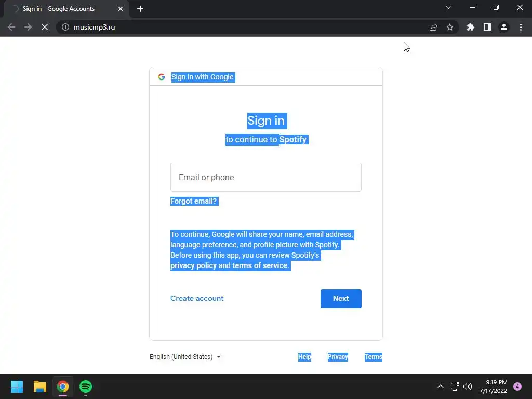
Task: Open the Chrome side panel
Action: (x=487, y=27)
